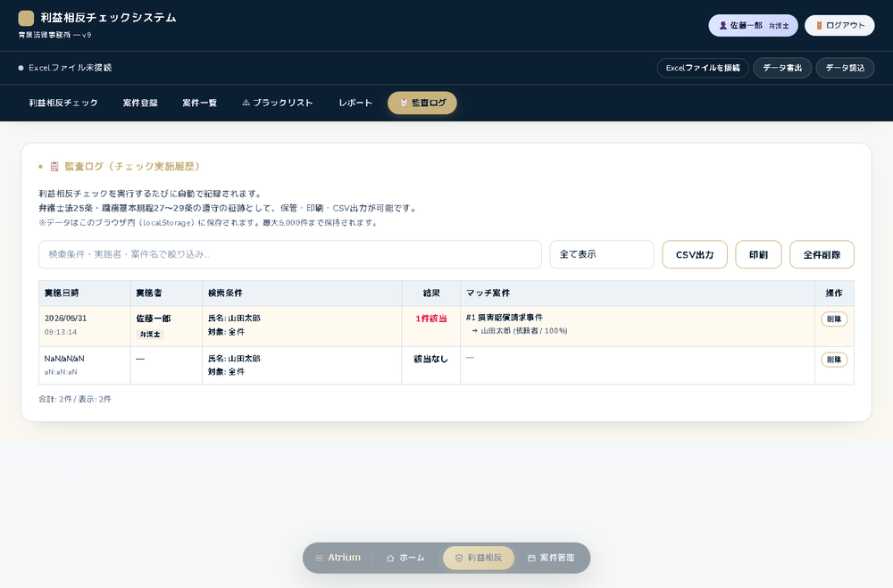Image resolution: width=893 pixels, height=588 pixels.
Task: Click the briefcase icon for 案件管理
Action: click(x=531, y=558)
